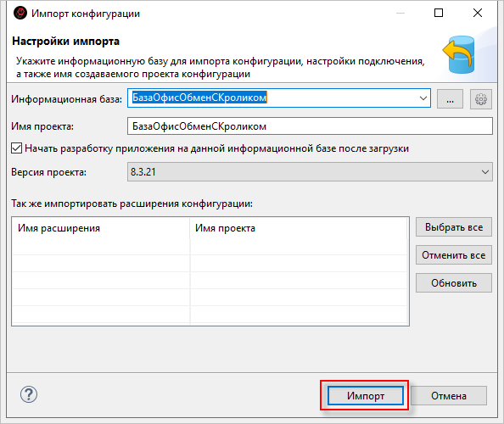The height and width of the screenshot is (424, 504).
Task: Close the Импорт конфигурации dialog
Action: coord(478,13)
